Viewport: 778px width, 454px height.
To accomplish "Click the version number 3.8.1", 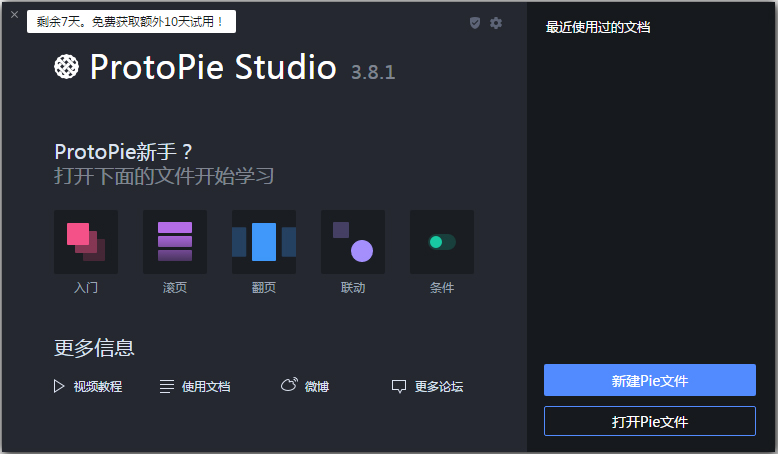I will (373, 72).
